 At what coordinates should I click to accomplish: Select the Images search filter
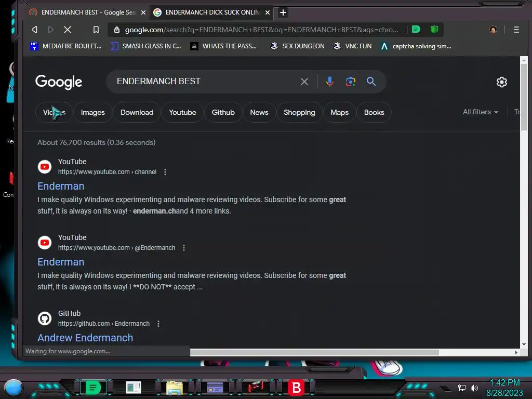[92, 112]
